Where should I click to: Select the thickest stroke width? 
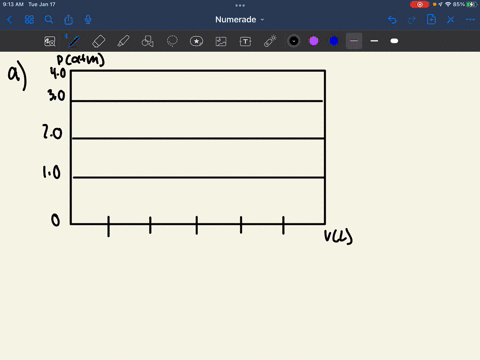tap(394, 41)
